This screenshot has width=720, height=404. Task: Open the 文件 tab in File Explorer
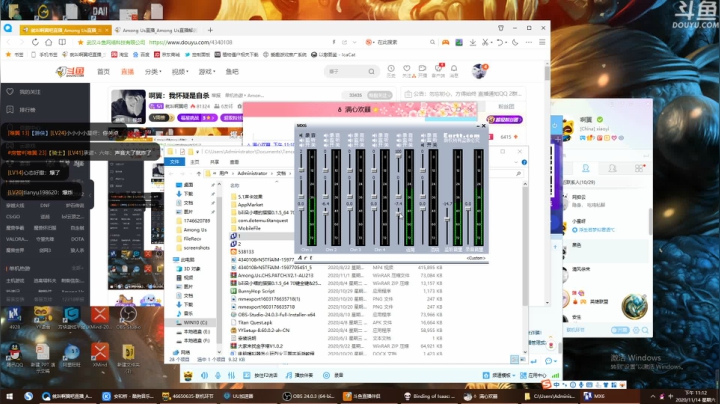174,162
